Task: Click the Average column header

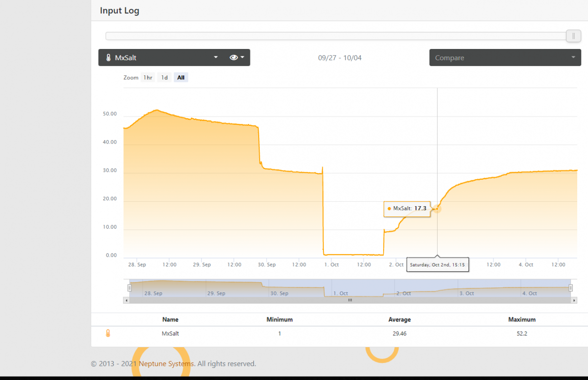Action: (x=399, y=319)
